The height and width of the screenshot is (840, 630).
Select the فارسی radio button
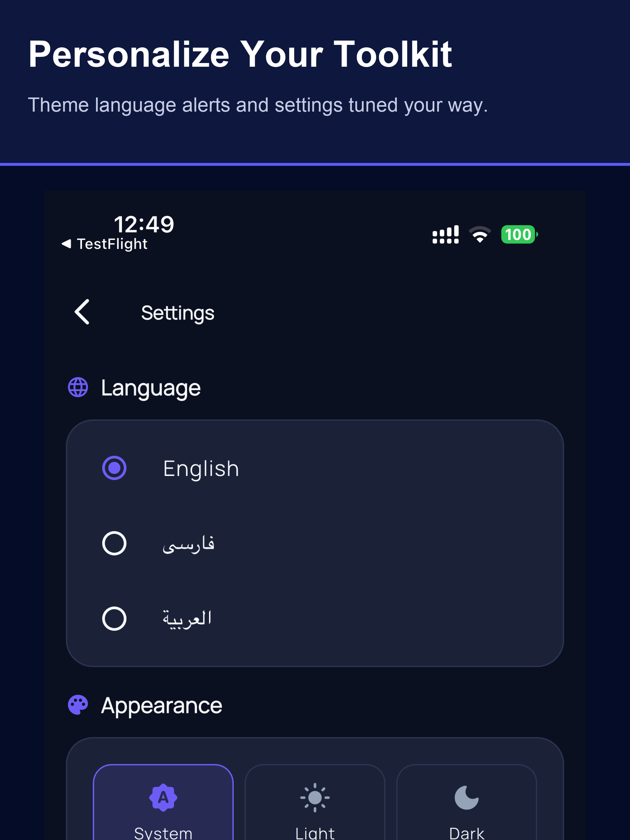click(x=114, y=543)
